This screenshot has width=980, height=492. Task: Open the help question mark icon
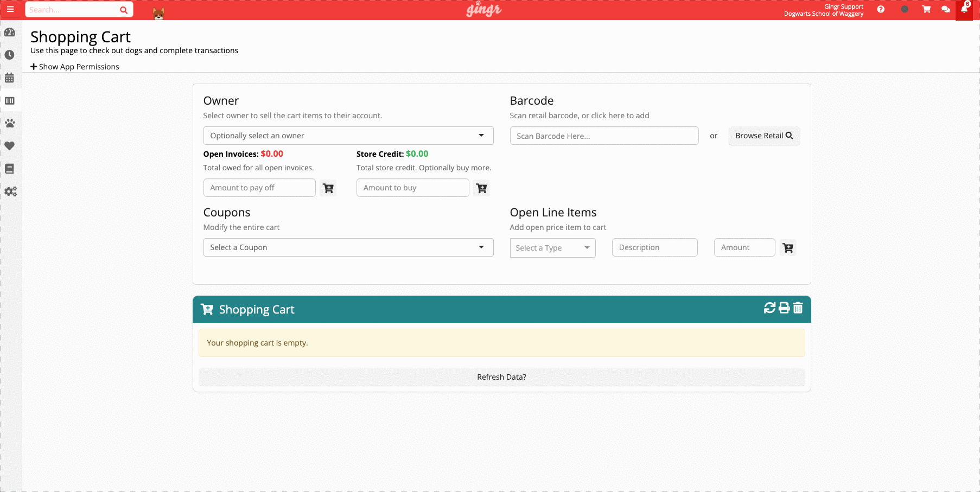click(881, 9)
